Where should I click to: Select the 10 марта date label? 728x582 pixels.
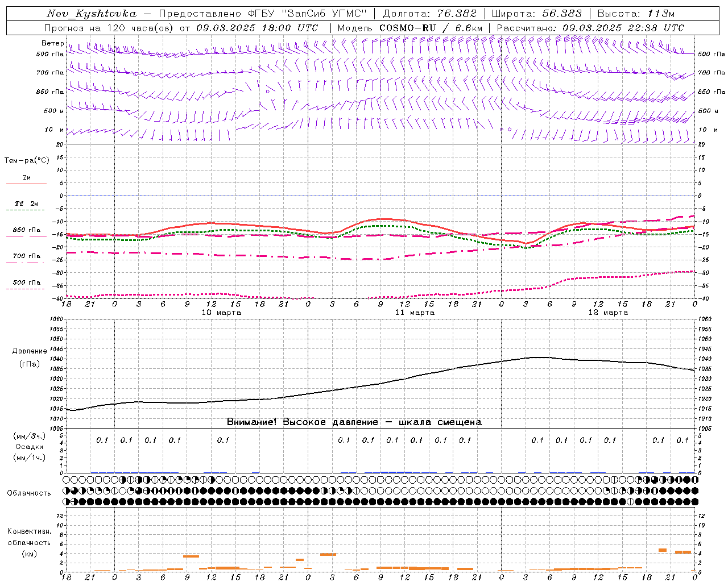point(221,313)
